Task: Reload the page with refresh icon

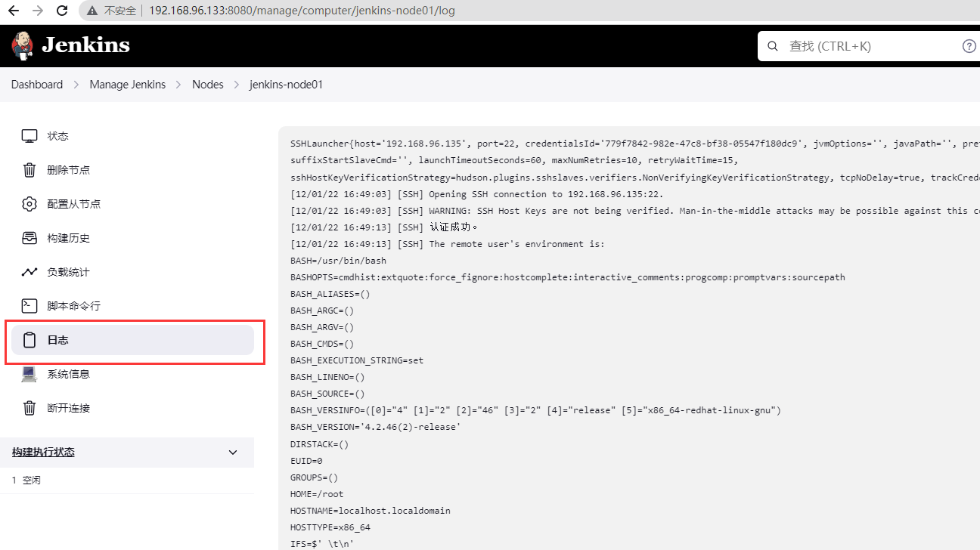Action: 62,11
